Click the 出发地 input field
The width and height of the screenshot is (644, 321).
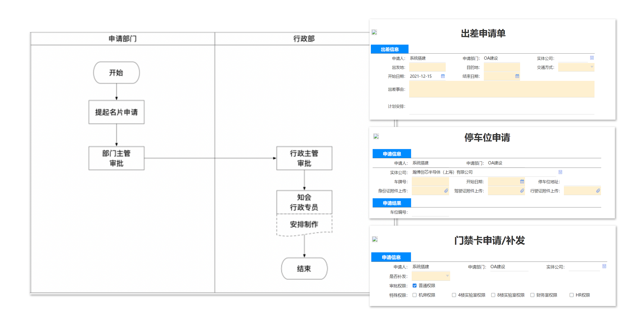[427, 67]
